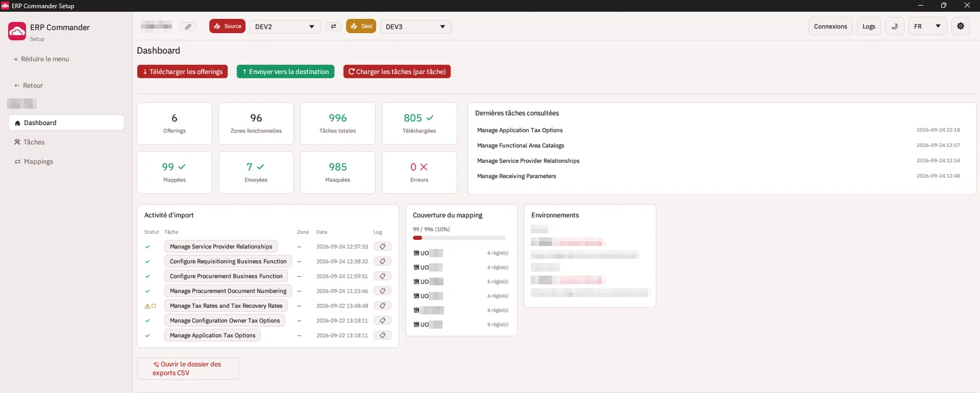Image resolution: width=980 pixels, height=393 pixels.
Task: Select Dashboard in the sidebar
Action: pos(66,123)
